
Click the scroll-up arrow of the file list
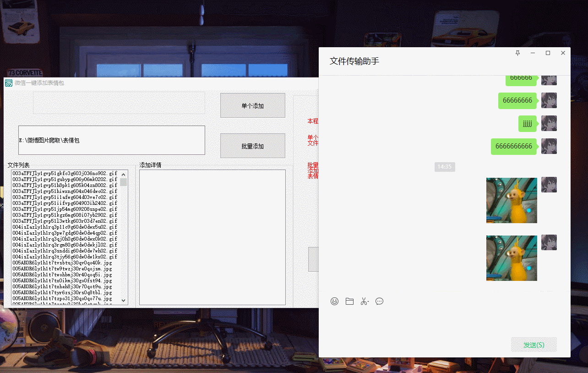123,173
